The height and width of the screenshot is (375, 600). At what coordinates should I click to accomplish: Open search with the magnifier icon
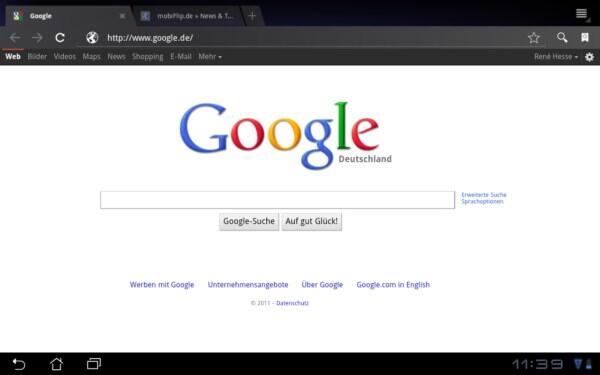point(562,37)
